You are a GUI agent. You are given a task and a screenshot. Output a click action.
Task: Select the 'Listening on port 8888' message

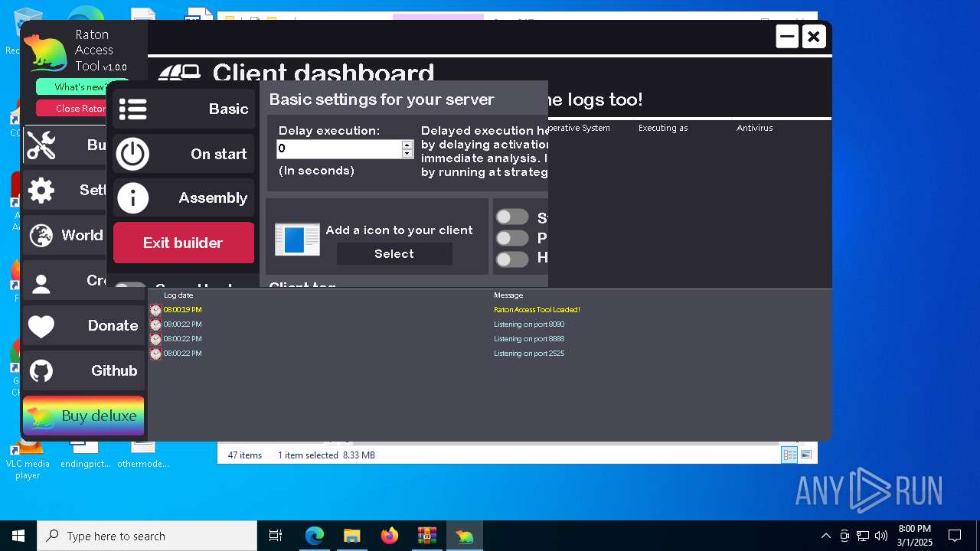click(x=529, y=339)
